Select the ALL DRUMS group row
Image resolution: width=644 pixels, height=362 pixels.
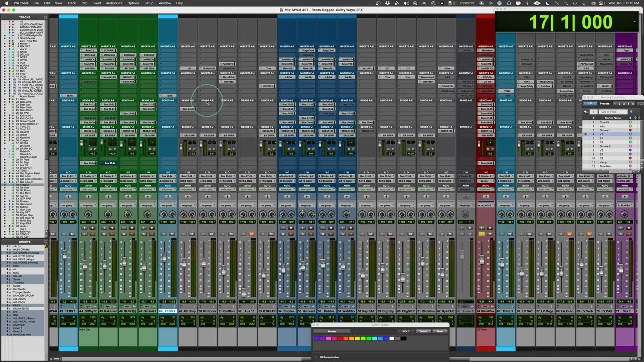tap(23, 253)
